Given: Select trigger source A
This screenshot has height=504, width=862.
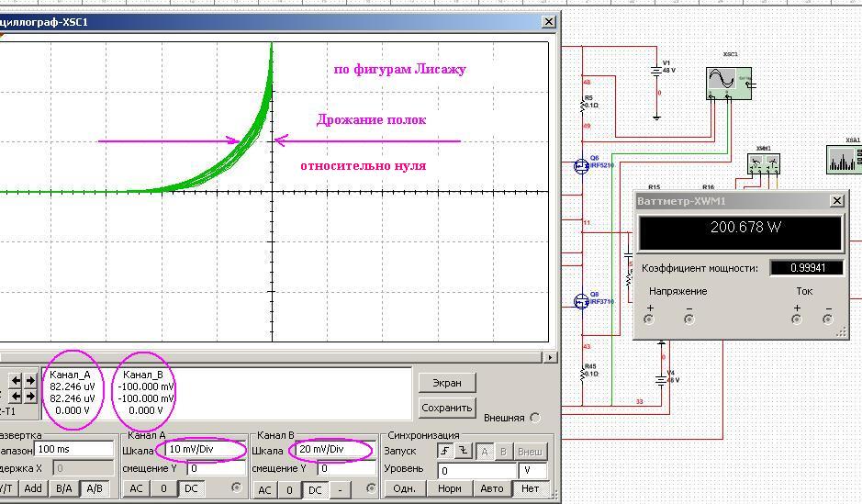Looking at the screenshot, I should [x=485, y=452].
